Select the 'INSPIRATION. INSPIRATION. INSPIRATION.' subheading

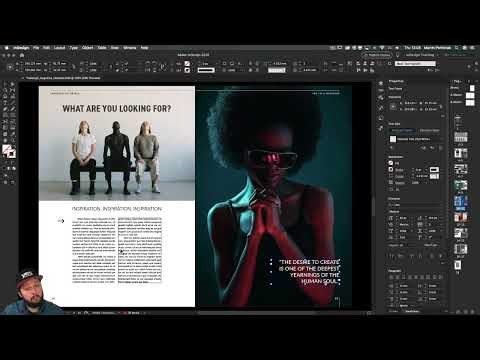pos(117,209)
